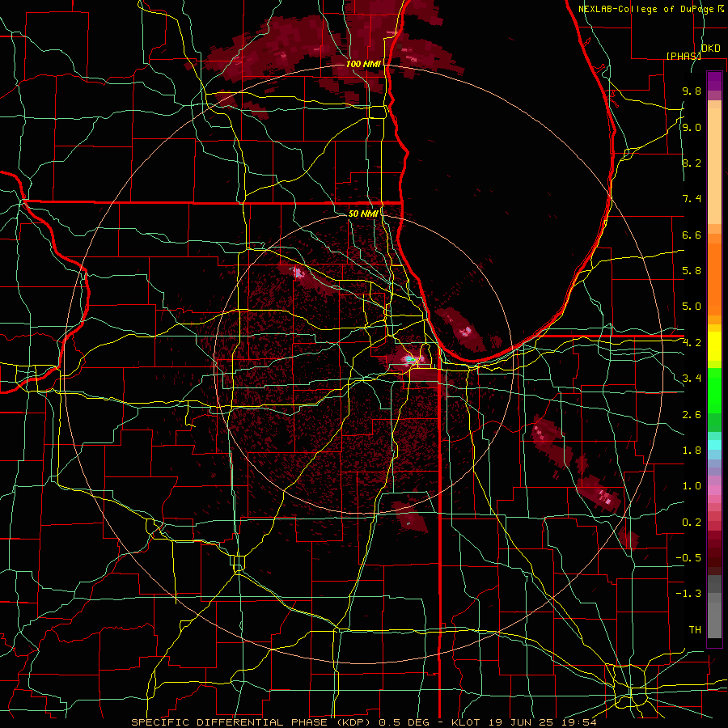This screenshot has width=728, height=728.
Task: Click the [PHAS] label above the color scale
Action: pyautogui.click(x=684, y=56)
